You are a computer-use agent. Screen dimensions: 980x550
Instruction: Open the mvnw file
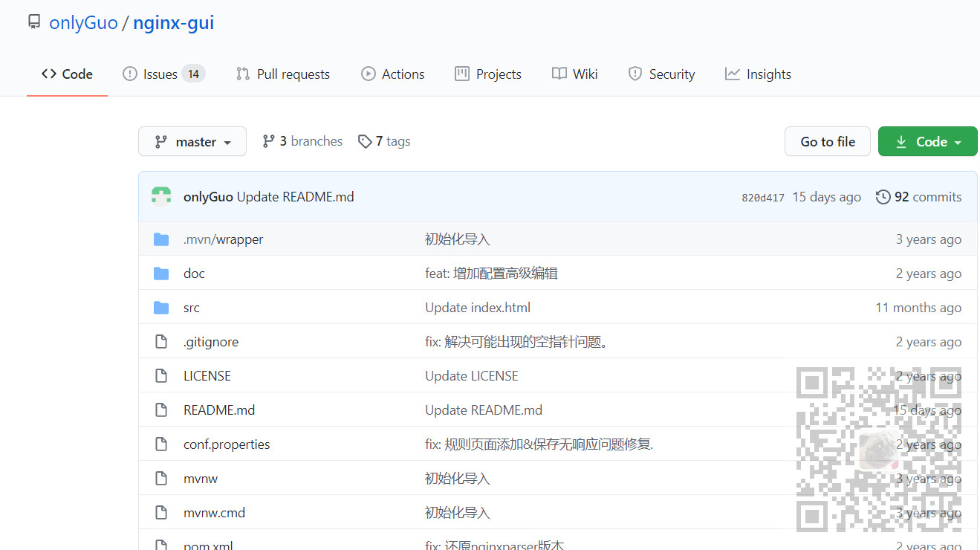(201, 479)
